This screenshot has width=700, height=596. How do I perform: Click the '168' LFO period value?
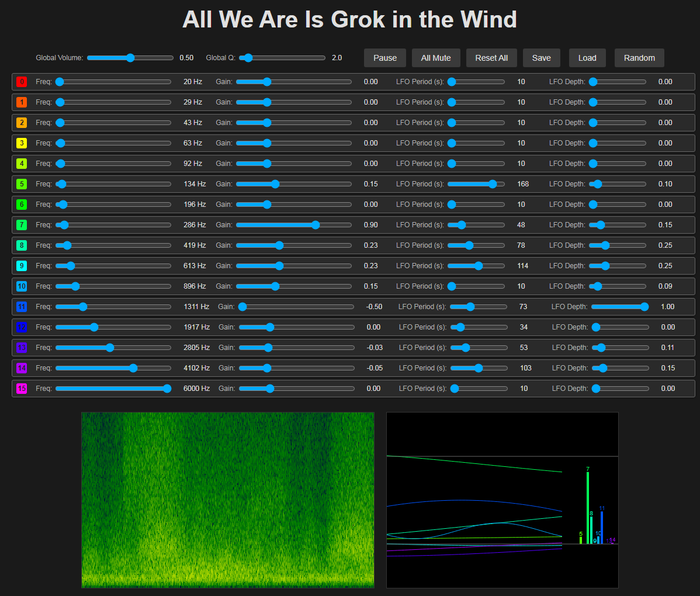[x=523, y=184]
